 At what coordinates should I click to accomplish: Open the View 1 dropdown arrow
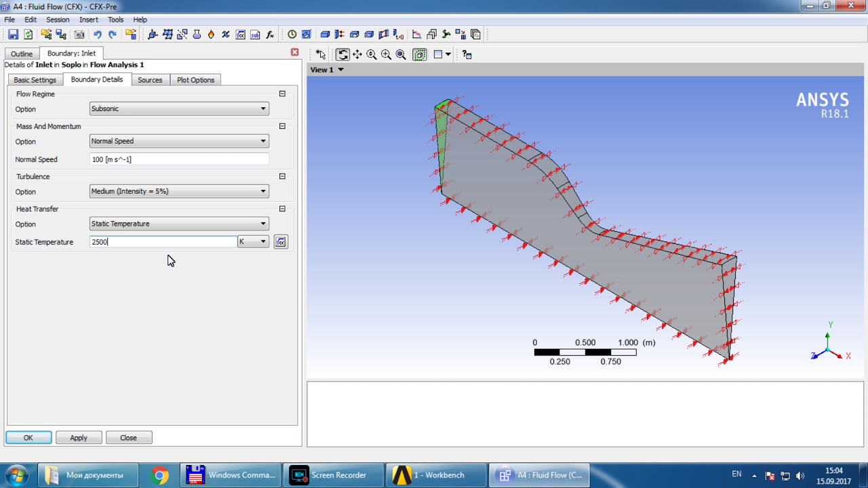click(340, 70)
